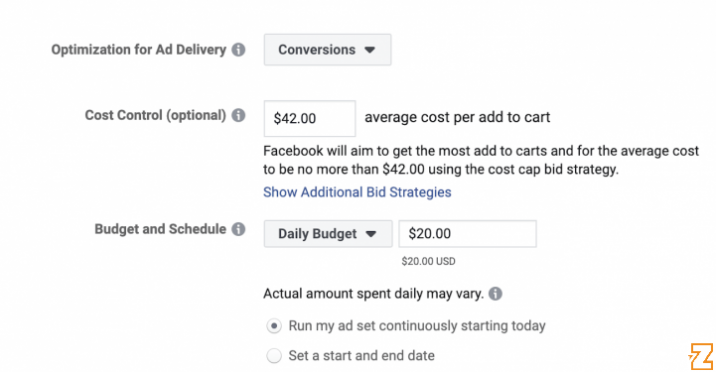
Task: Click the orange Z logo watermark
Action: coord(701,356)
